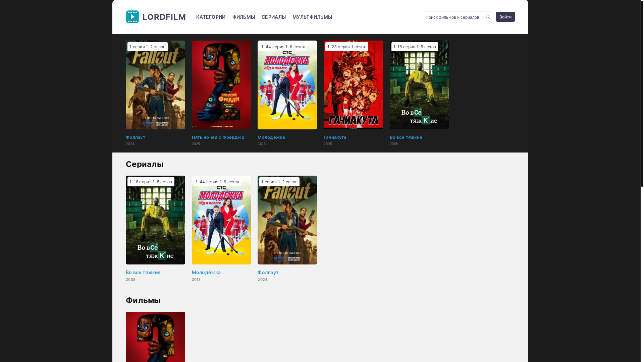Image resolution: width=644 pixels, height=362 pixels.
Task: Click Во все тяжкие title in Сериалы section
Action: click(x=143, y=273)
